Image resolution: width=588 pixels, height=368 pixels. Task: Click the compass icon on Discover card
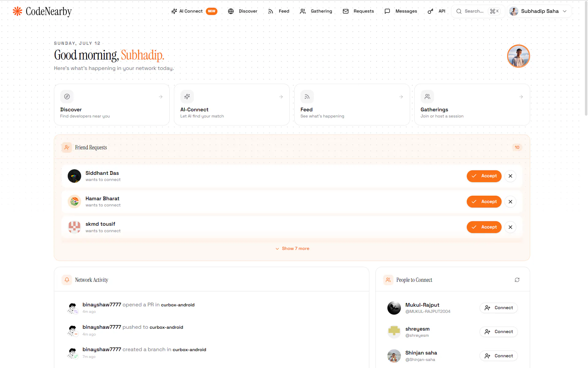click(x=67, y=97)
